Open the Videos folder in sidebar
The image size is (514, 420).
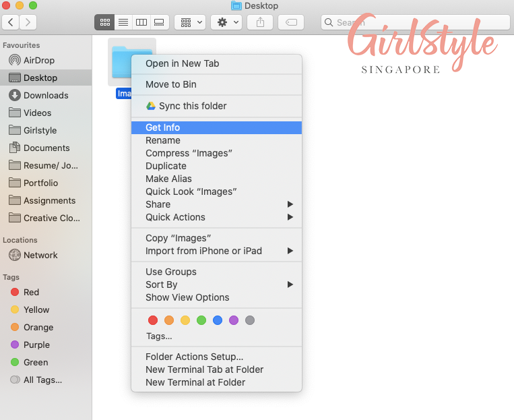coord(46,113)
